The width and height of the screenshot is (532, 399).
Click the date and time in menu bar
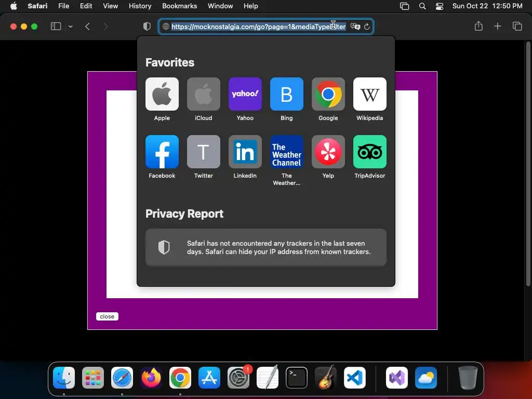(487, 6)
